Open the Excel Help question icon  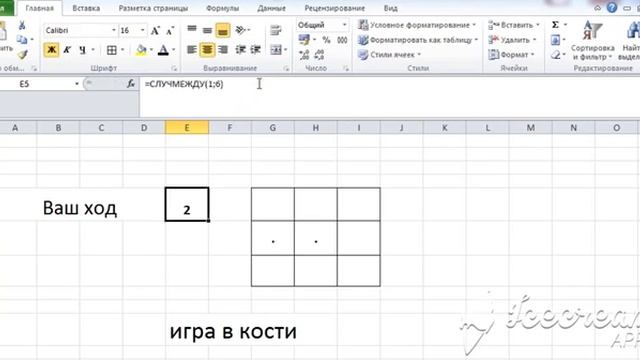611,7
